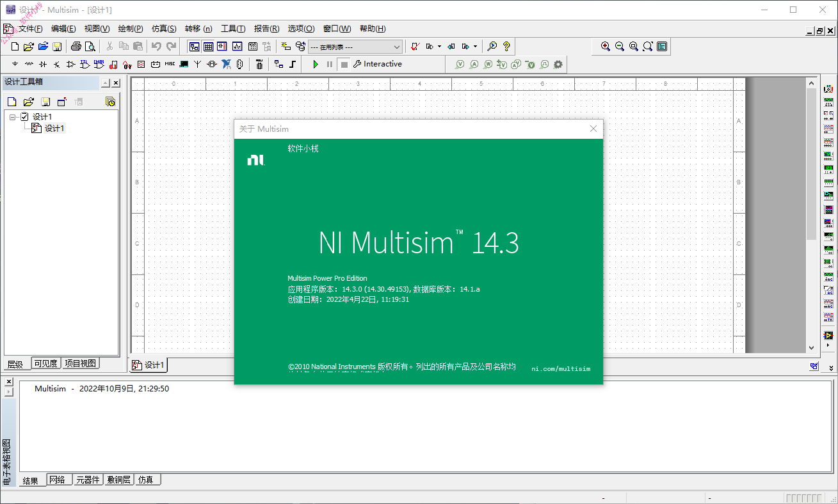Open the 绘制(P) menu
The image size is (838, 504).
131,29
